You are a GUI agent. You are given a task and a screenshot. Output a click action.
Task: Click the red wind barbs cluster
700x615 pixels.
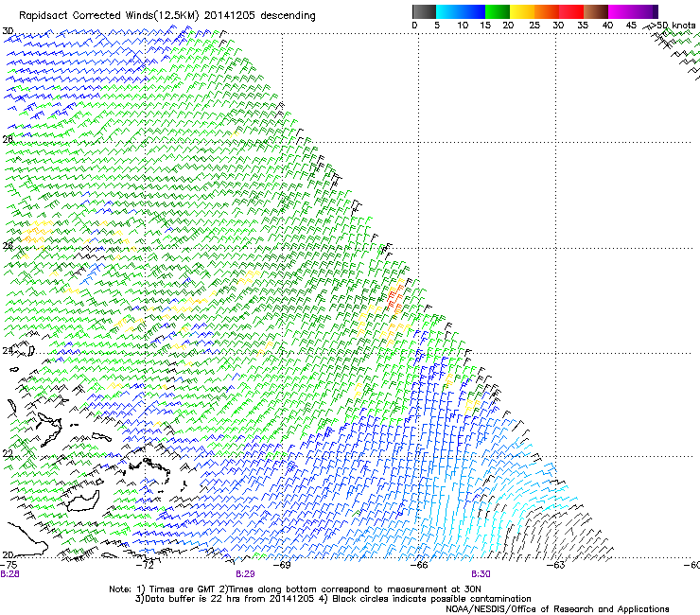coord(395,297)
